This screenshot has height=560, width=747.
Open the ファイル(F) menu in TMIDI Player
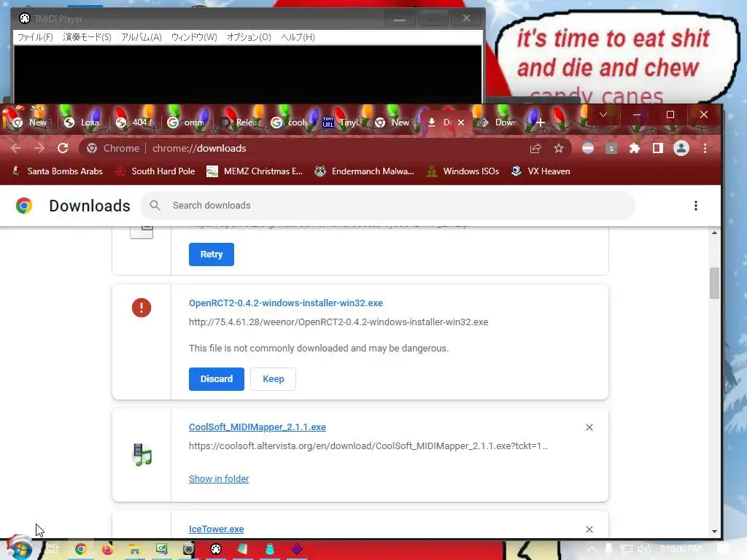click(35, 37)
